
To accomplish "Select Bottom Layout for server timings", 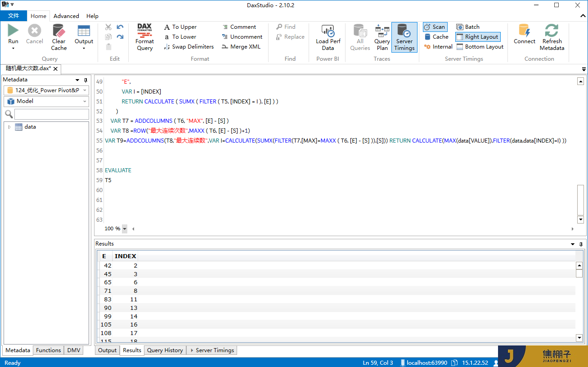I will point(480,47).
